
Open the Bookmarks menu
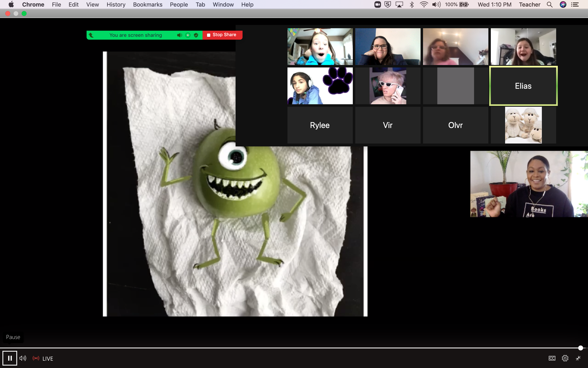point(148,4)
